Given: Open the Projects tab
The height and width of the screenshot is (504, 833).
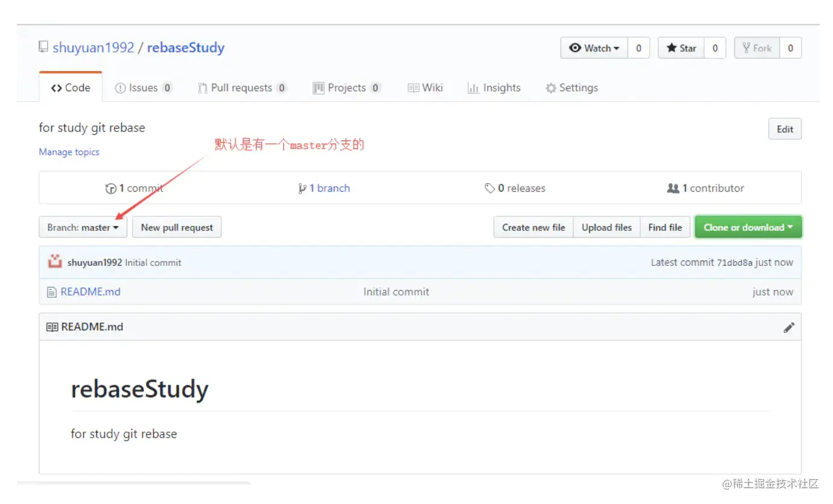Looking at the screenshot, I should point(347,87).
